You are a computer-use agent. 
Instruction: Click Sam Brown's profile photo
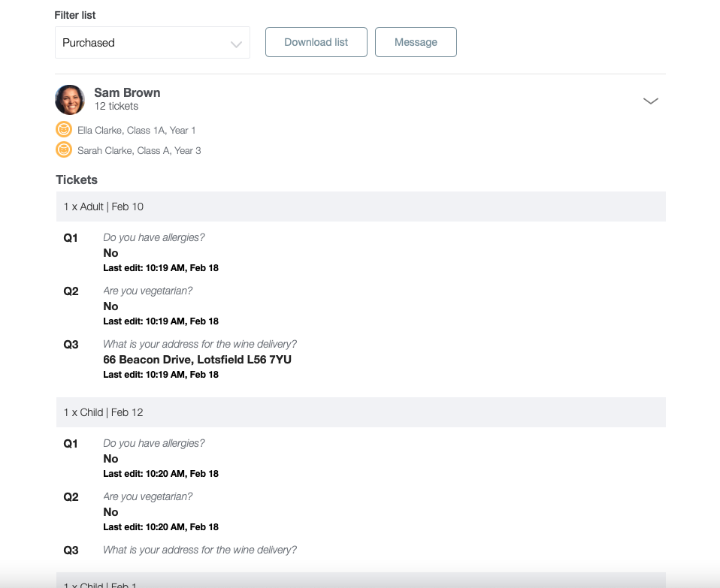(70, 100)
